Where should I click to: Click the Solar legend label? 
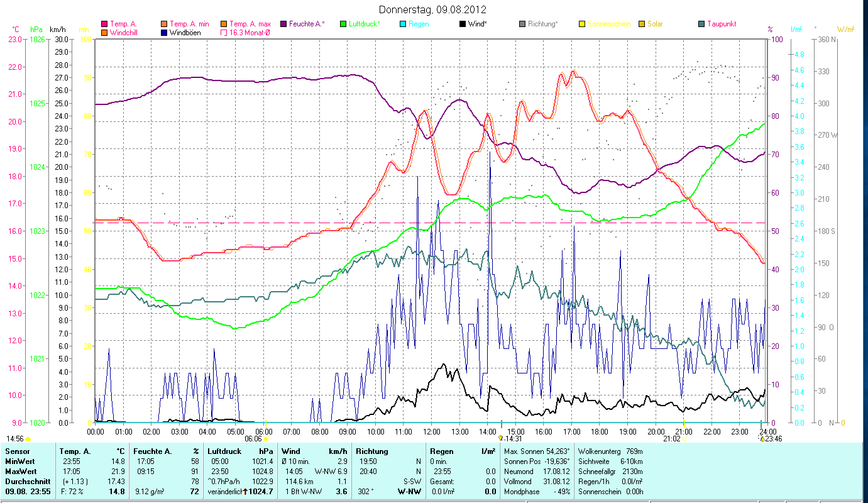click(x=655, y=24)
